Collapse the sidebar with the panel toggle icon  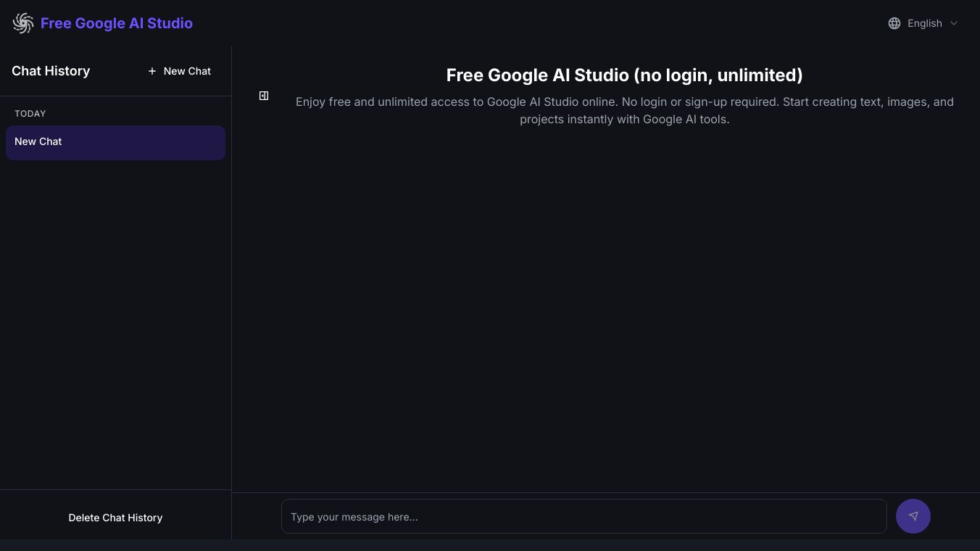click(x=264, y=96)
